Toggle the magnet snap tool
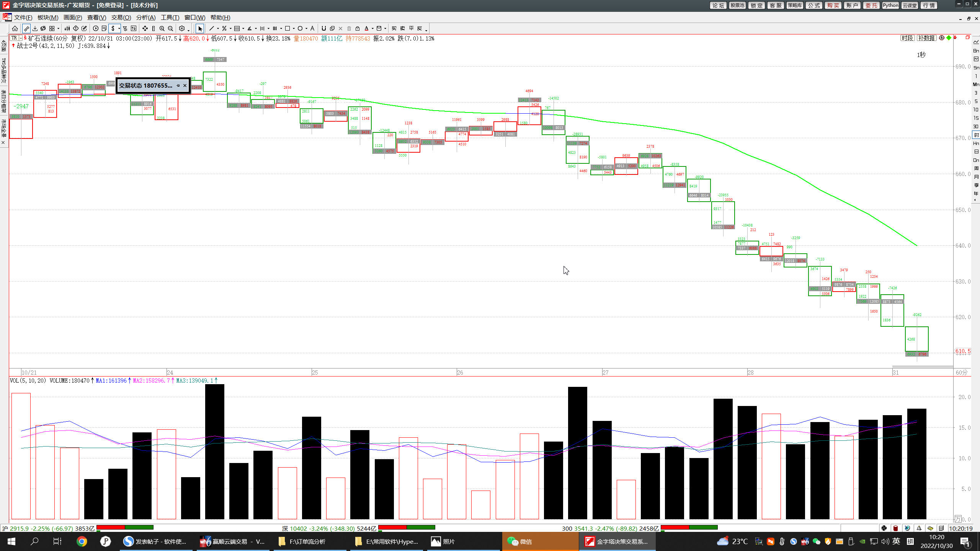 click(x=323, y=28)
